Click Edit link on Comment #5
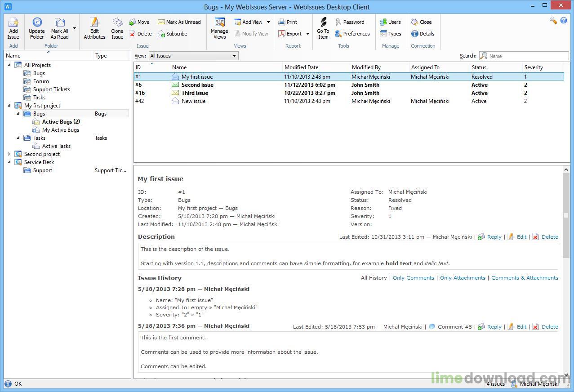The height and width of the screenshot is (392, 574). coord(521,327)
